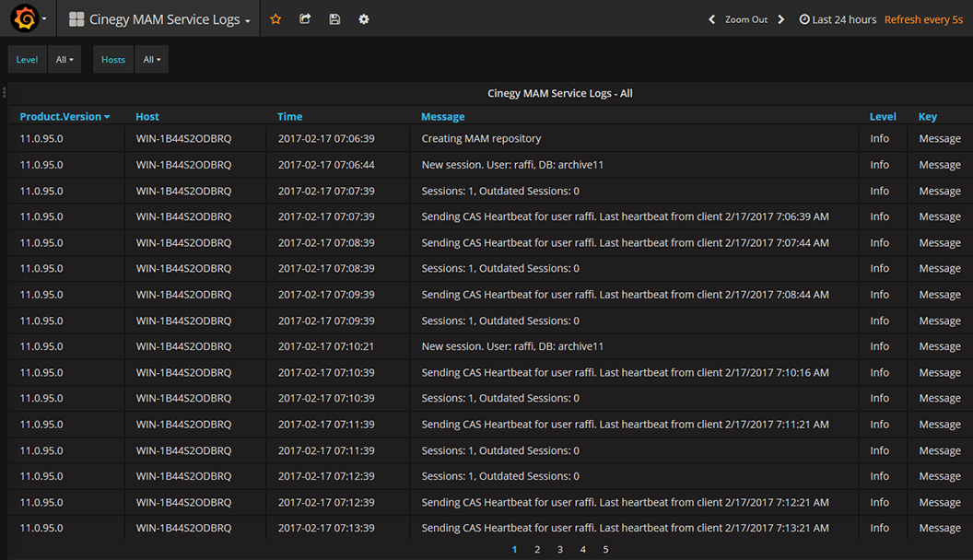Image resolution: width=973 pixels, height=560 pixels.
Task: Sort table by Level column header
Action: click(883, 117)
